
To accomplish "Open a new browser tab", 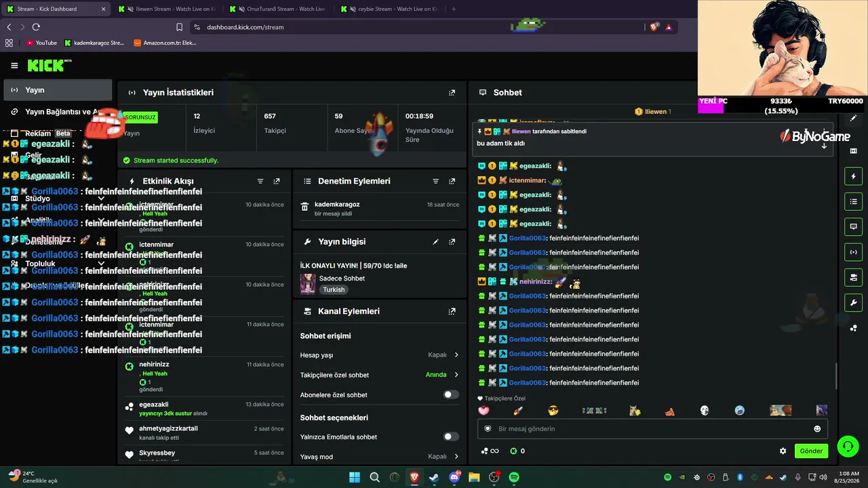I will [454, 9].
